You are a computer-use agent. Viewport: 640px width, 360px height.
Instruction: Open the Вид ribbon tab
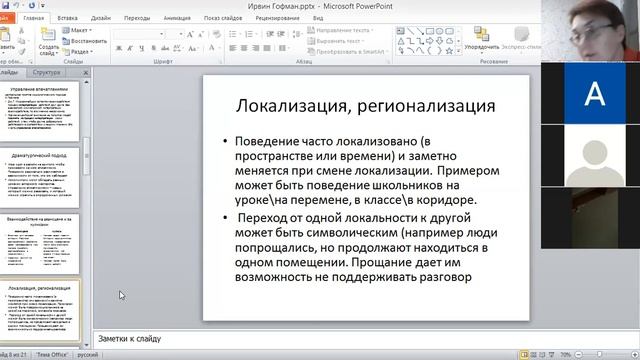coord(318,18)
